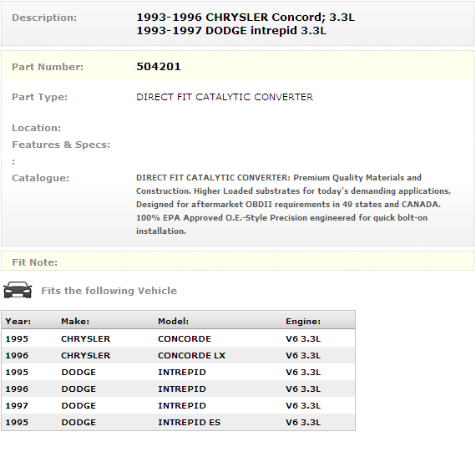Click the Make column header

click(75, 321)
